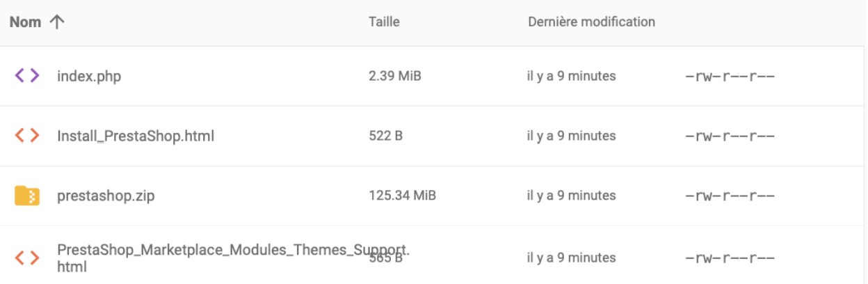
Task: Click the orange code icon for Install_PrestaShop.html
Action: tap(27, 136)
